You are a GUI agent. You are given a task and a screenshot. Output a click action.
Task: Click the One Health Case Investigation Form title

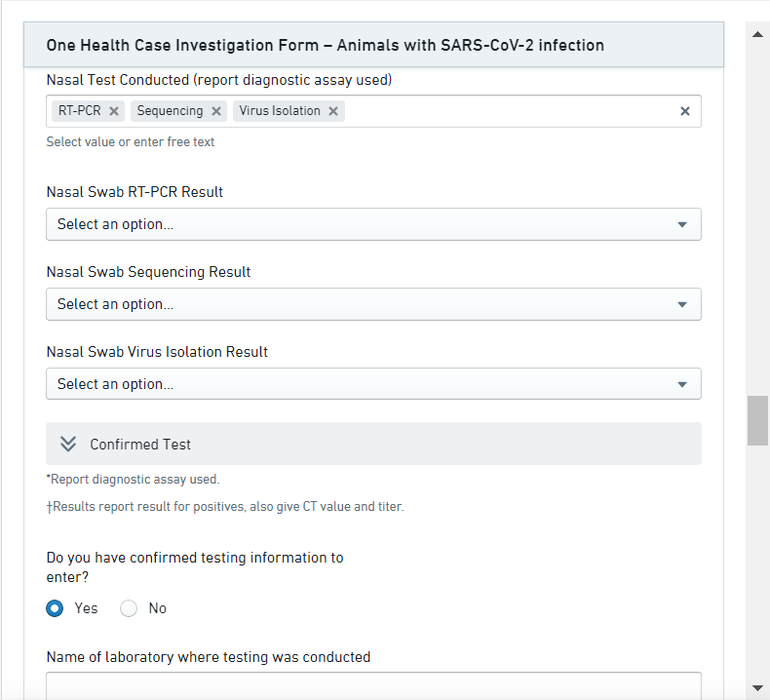click(326, 45)
